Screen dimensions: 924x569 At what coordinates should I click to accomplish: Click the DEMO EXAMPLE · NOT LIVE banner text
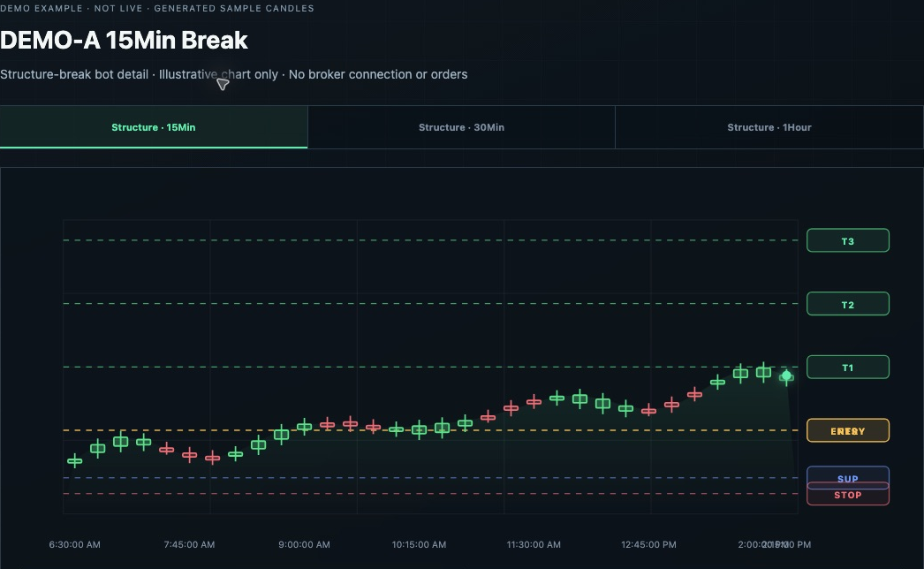[156, 8]
